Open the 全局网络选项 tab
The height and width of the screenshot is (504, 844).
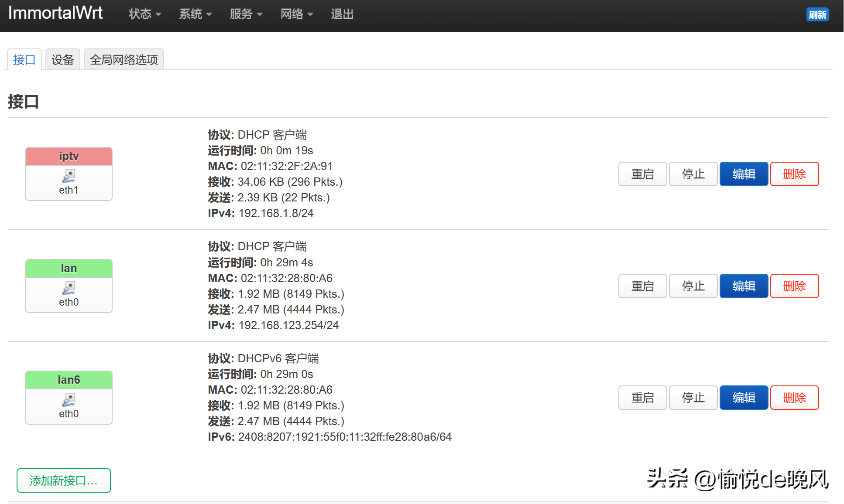tap(124, 60)
